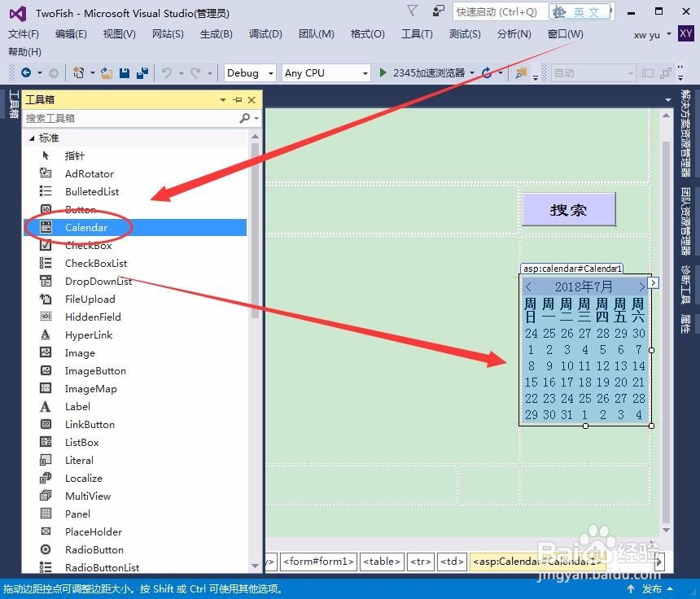
Task: Open the 调试(D) menu
Action: (x=265, y=34)
